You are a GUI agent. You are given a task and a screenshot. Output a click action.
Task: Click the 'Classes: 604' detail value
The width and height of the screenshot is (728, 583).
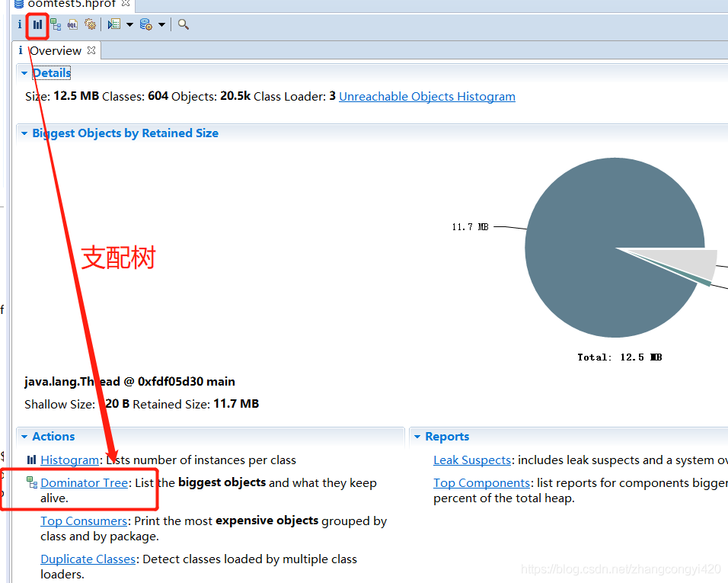[x=135, y=97]
